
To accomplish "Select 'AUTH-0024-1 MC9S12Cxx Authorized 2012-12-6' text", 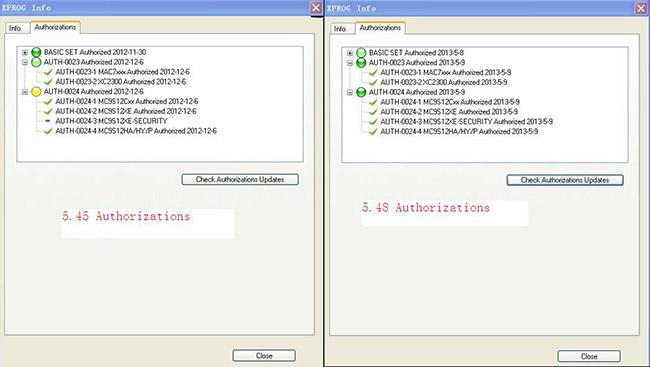I will [127, 102].
